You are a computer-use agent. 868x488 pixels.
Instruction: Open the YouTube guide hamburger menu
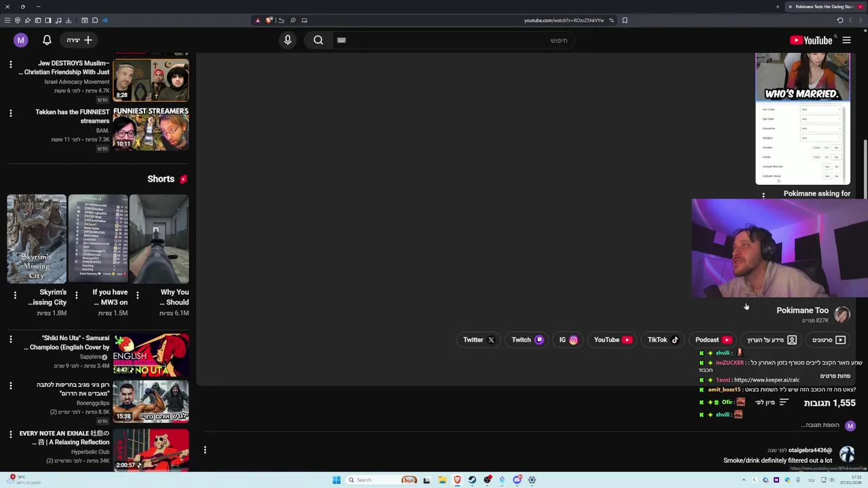tap(846, 41)
